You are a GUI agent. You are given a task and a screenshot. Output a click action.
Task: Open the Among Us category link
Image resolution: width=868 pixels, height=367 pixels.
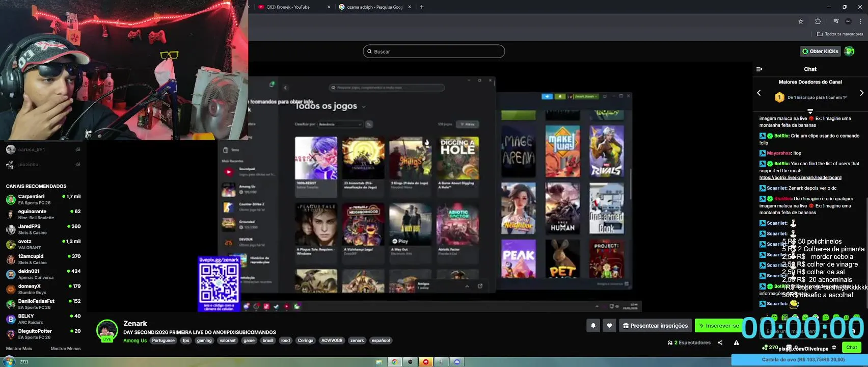tap(135, 340)
